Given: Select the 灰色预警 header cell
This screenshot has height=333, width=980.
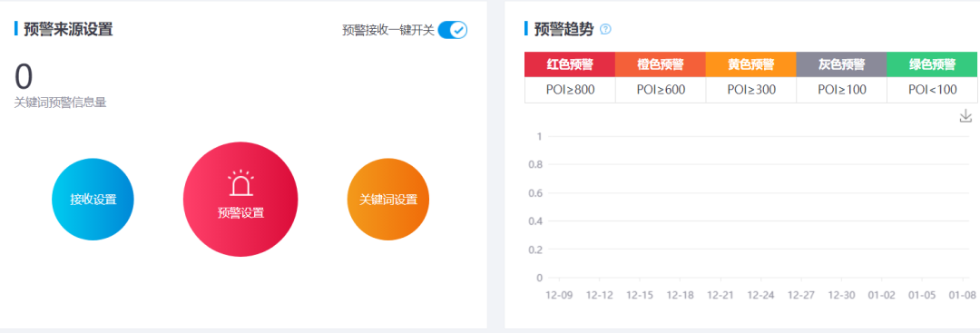Looking at the screenshot, I should tap(842, 64).
